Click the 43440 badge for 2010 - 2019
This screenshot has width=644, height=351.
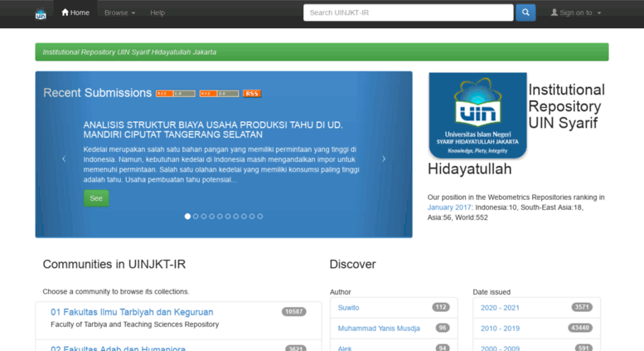pos(580,328)
